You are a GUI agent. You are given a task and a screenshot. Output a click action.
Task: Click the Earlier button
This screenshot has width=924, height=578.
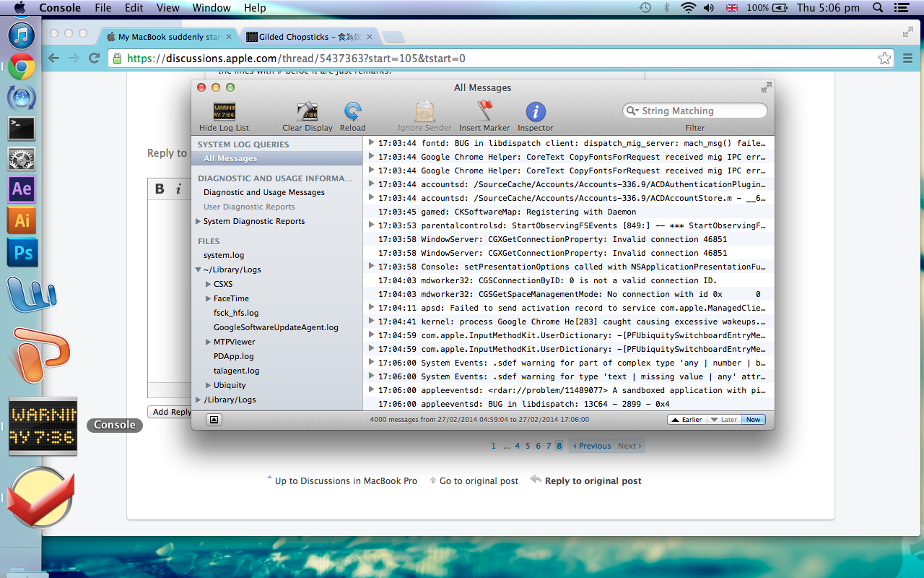click(687, 419)
